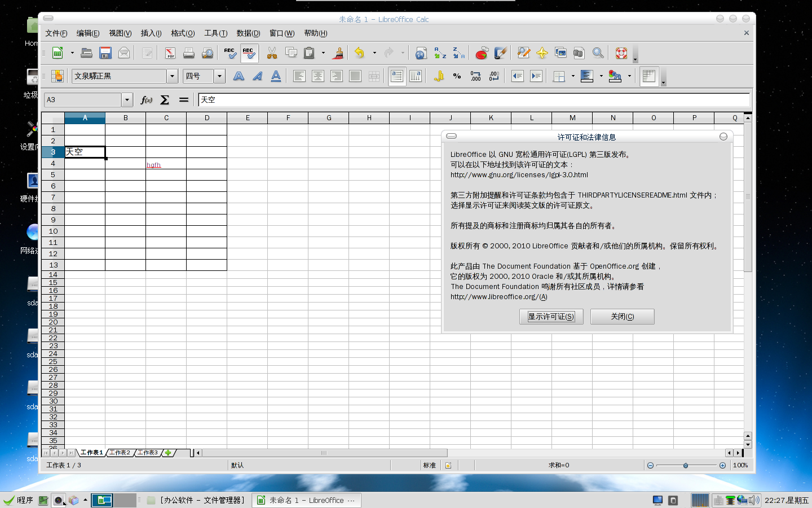This screenshot has width=812, height=508.
Task: Sort descending Z to A
Action: [x=458, y=53]
